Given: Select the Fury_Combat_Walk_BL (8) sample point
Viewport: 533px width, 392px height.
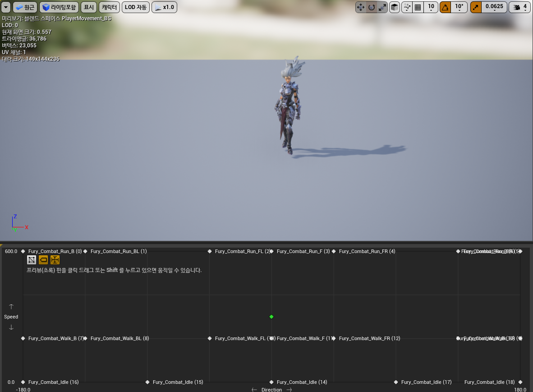Looking at the screenshot, I should click(x=85, y=338).
